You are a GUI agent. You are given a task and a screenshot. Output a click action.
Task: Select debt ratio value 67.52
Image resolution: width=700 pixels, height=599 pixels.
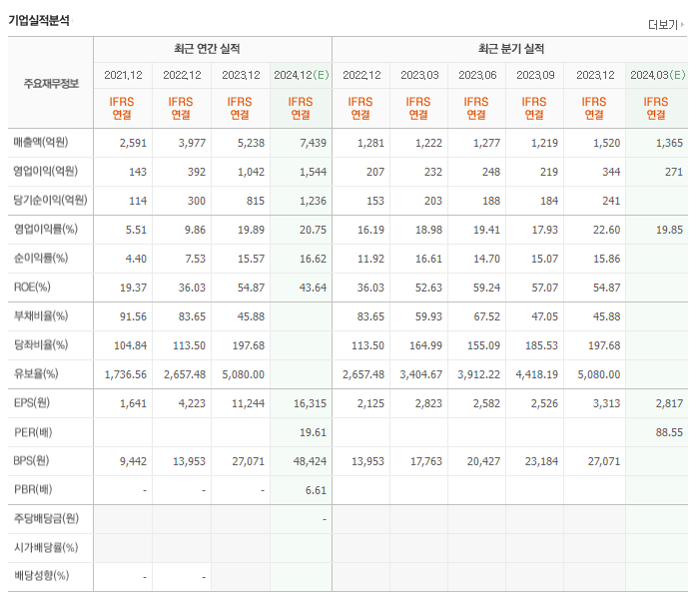coord(486,317)
